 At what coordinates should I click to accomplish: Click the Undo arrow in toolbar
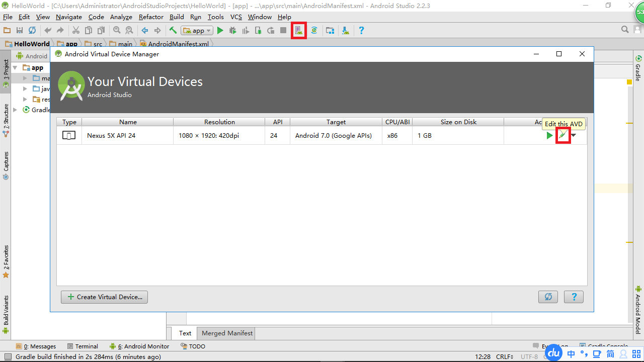48,30
